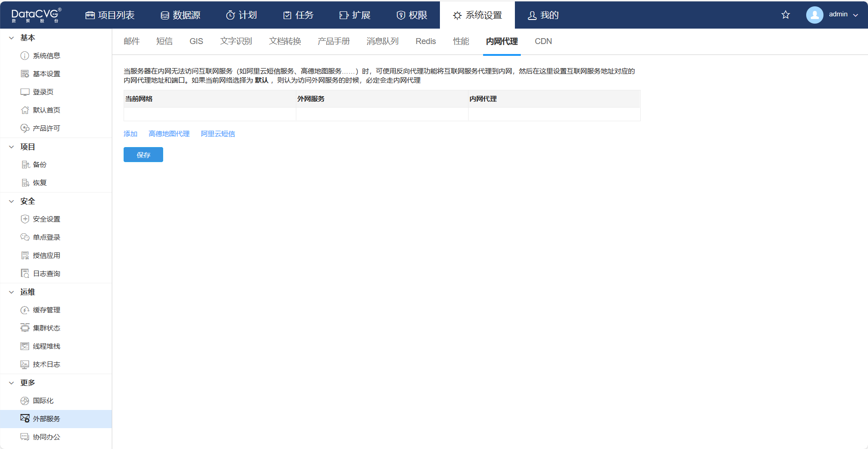The image size is (868, 449).
Task: Switch to the 文字识别 tab
Action: tap(236, 41)
